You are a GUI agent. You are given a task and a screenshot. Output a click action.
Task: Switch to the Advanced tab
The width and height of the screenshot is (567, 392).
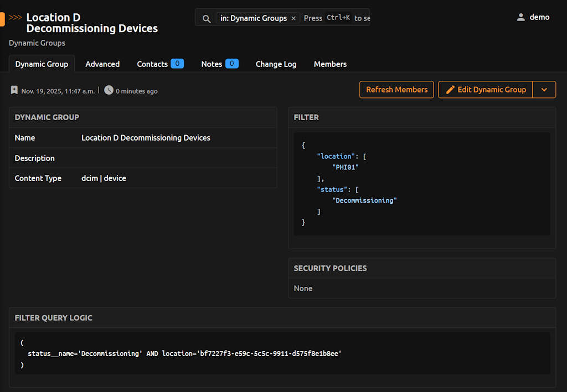click(x=102, y=64)
